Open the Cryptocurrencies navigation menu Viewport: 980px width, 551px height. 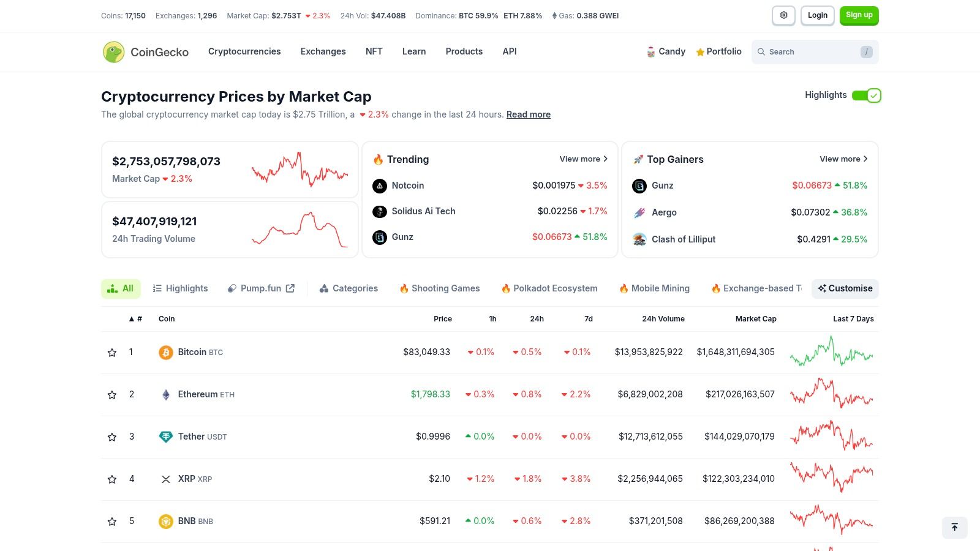click(244, 51)
